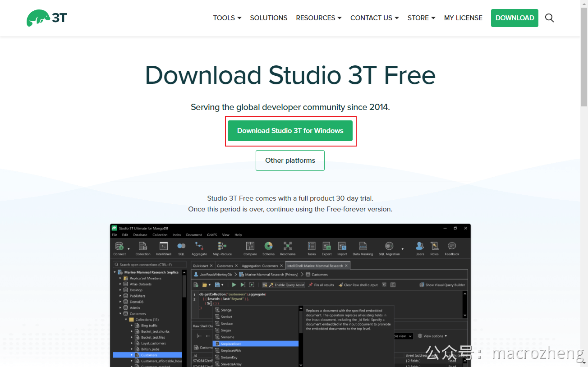Select the British_pubs collection
588x367 pixels.
151,349
